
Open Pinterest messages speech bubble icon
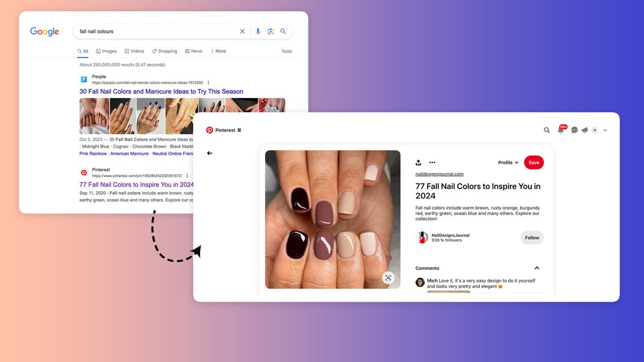[575, 130]
